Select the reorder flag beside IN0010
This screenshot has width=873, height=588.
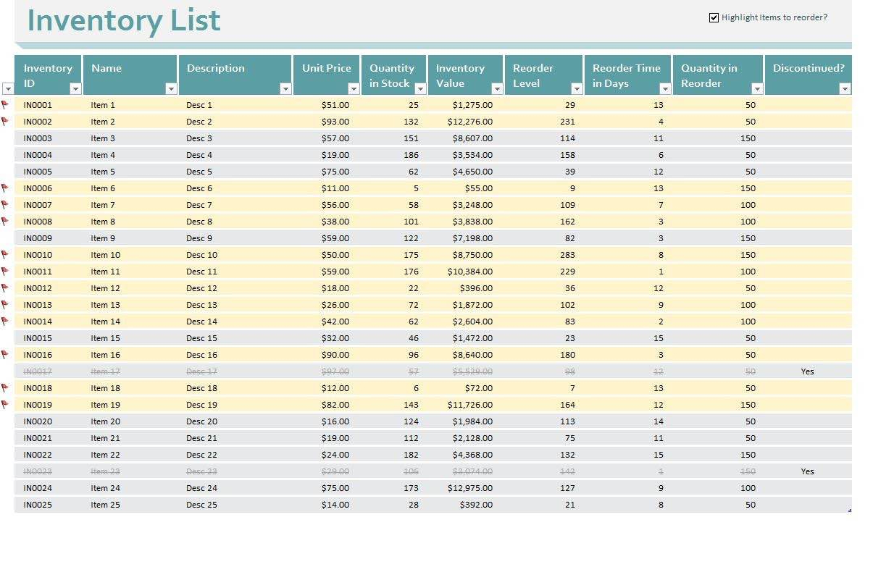[6, 254]
